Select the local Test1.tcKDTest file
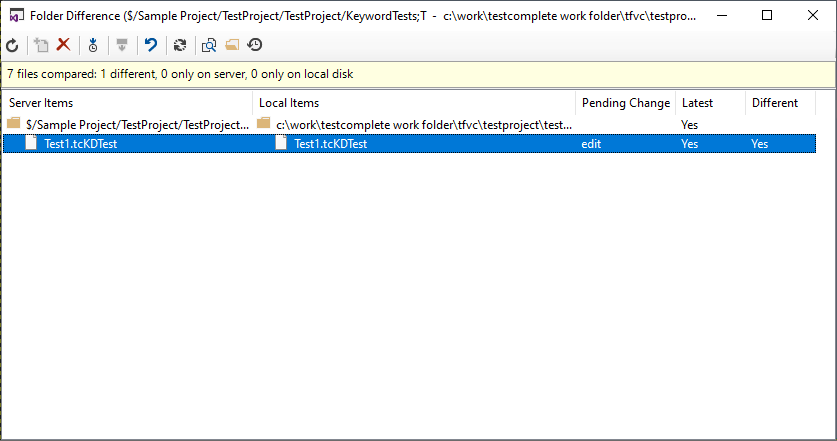837x441 pixels. [x=330, y=144]
